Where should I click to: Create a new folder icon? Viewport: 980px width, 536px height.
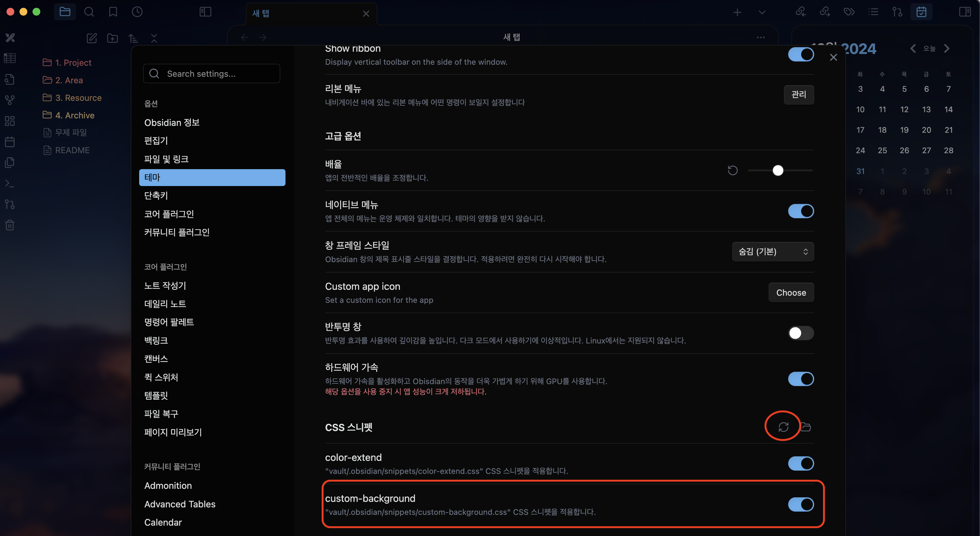[112, 38]
